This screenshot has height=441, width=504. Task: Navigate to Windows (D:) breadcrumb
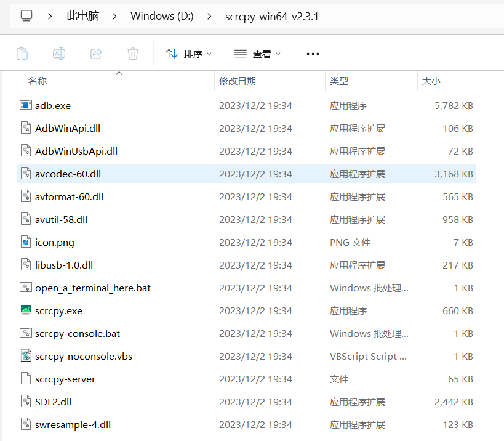point(162,16)
